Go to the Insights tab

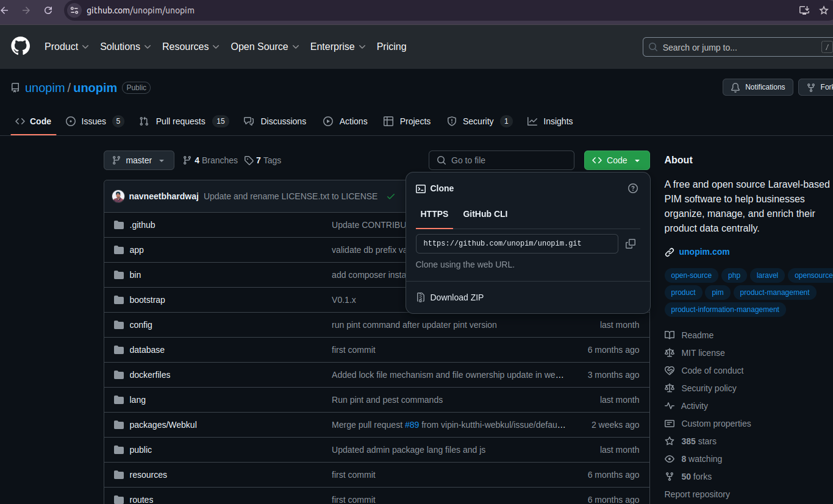550,121
